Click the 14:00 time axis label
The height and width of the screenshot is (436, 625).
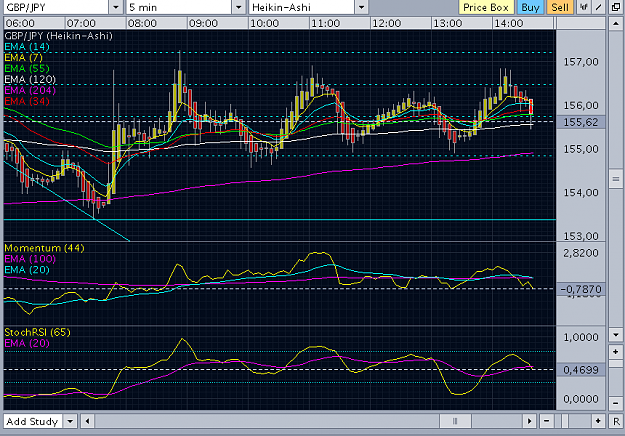(509, 23)
